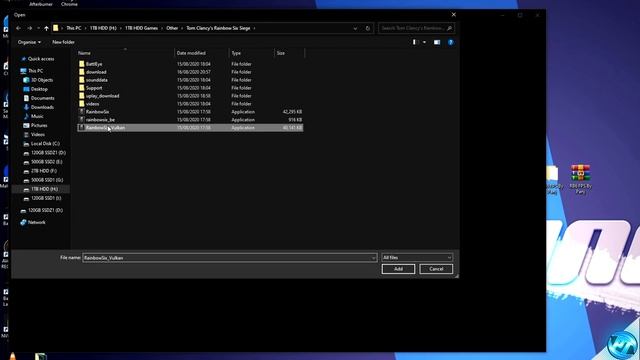The image size is (640, 360).
Task: Open 500GB SSD2 (E:) drive
Action: 47,162
